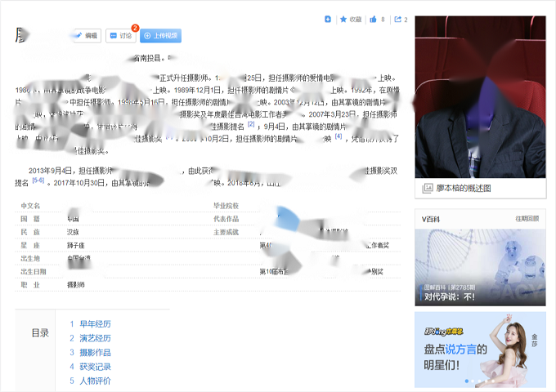
Task: Open the 对代孕说:不! feature image
Action: (x=480, y=267)
